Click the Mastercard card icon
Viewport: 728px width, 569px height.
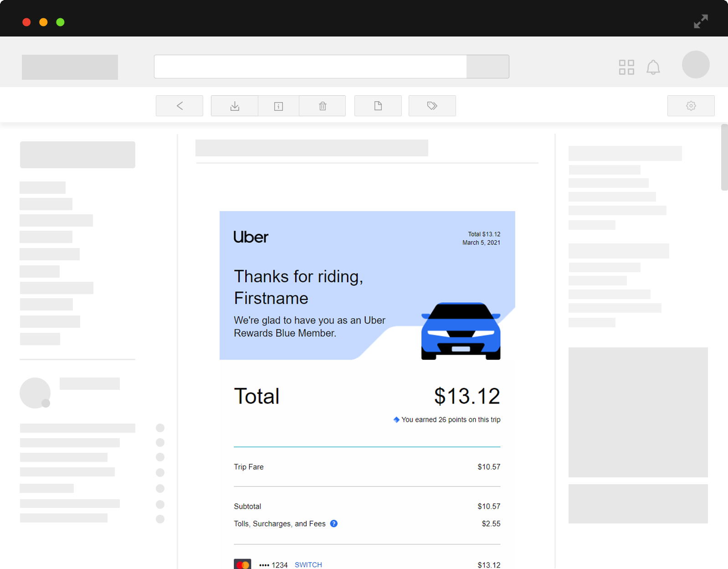click(242, 564)
